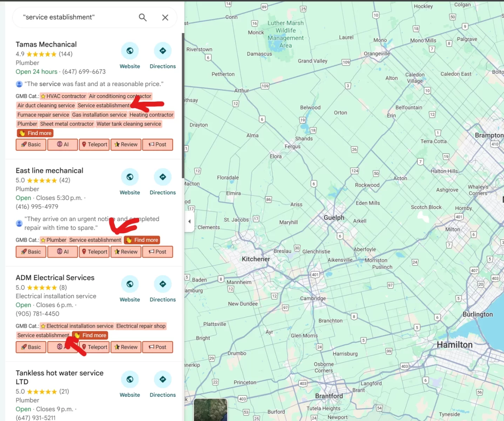Click Review button under ADM Electrical Services
The height and width of the screenshot is (421, 504).
click(126, 347)
